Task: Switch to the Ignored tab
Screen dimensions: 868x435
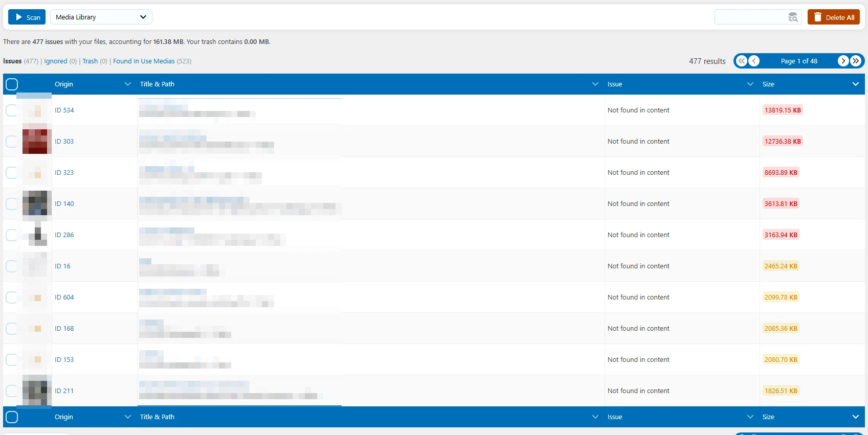Action: (x=56, y=61)
